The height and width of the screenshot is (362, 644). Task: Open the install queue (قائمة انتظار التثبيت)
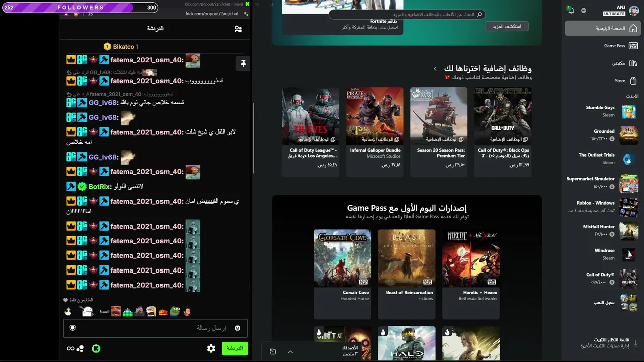pos(609,343)
